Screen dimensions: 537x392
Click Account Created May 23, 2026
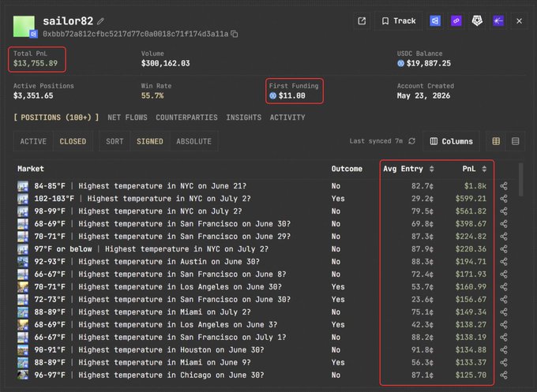[423, 95]
